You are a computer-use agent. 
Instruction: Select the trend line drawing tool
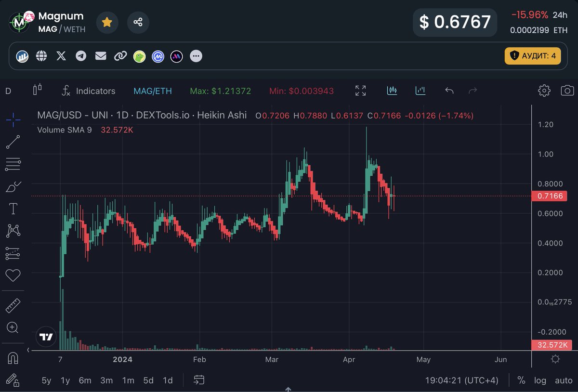tap(13, 142)
